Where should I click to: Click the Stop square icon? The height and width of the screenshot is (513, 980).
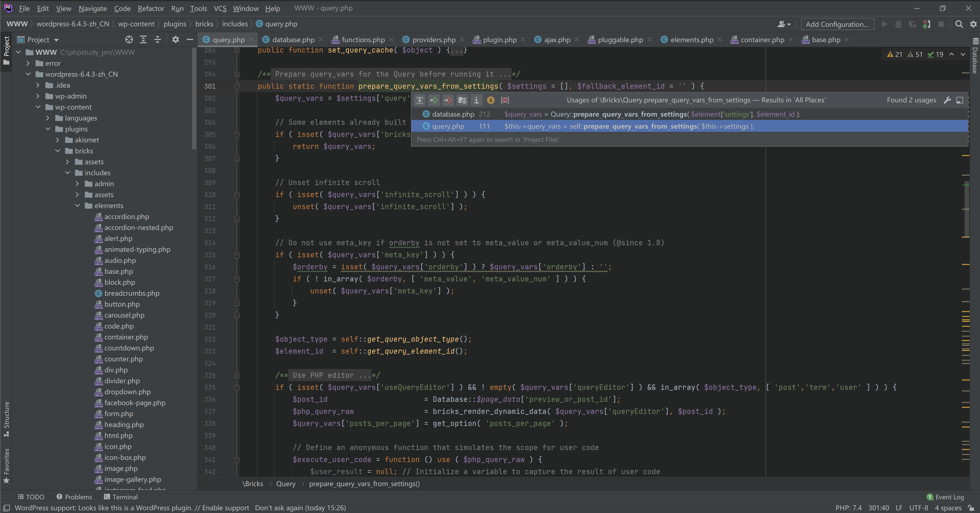coord(941,24)
